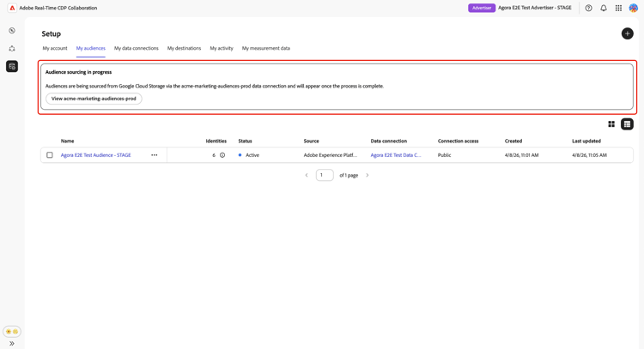The width and height of the screenshot is (644, 349).
Task: Click the Last updated column header
Action: (586, 141)
